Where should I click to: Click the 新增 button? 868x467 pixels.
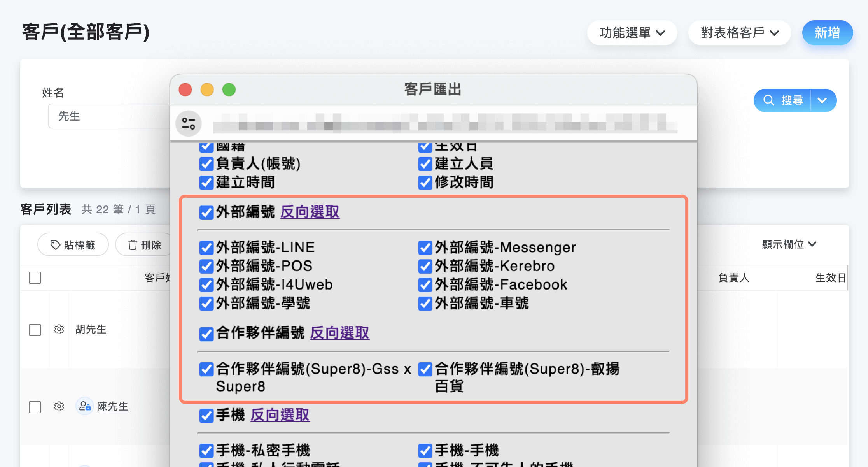click(828, 33)
